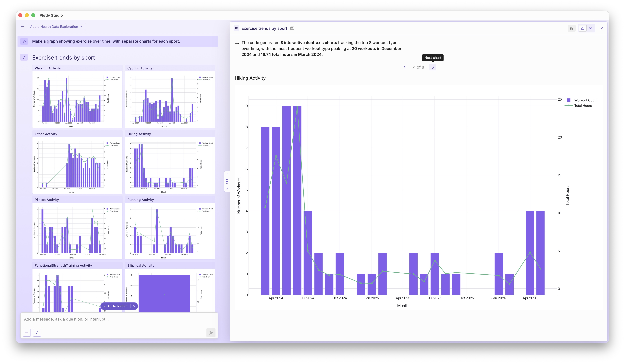
Task: Go to next chart arrow
Action: pos(433,67)
